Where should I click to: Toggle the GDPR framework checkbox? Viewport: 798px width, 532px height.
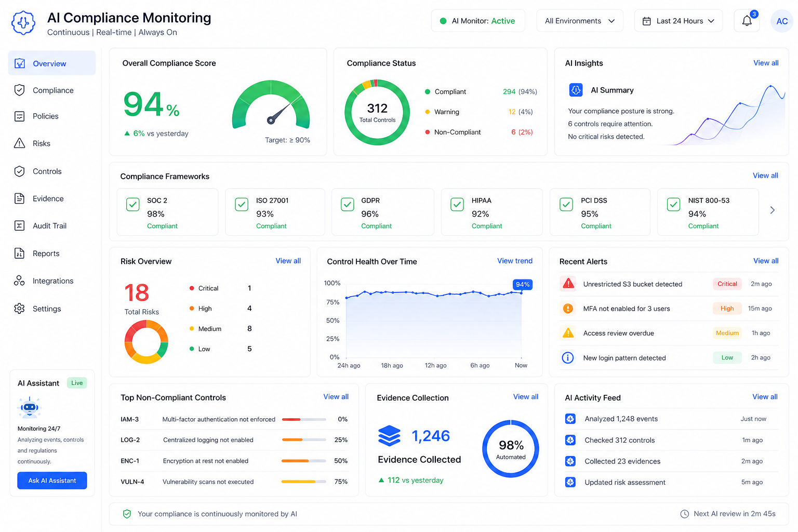pos(347,204)
